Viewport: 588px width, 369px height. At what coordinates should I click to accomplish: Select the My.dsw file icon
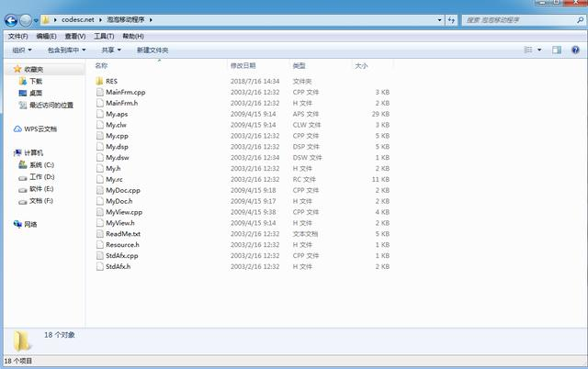99,157
